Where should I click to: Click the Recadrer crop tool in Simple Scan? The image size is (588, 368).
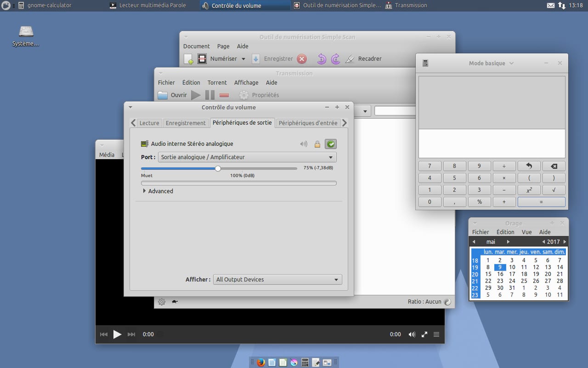coord(363,59)
